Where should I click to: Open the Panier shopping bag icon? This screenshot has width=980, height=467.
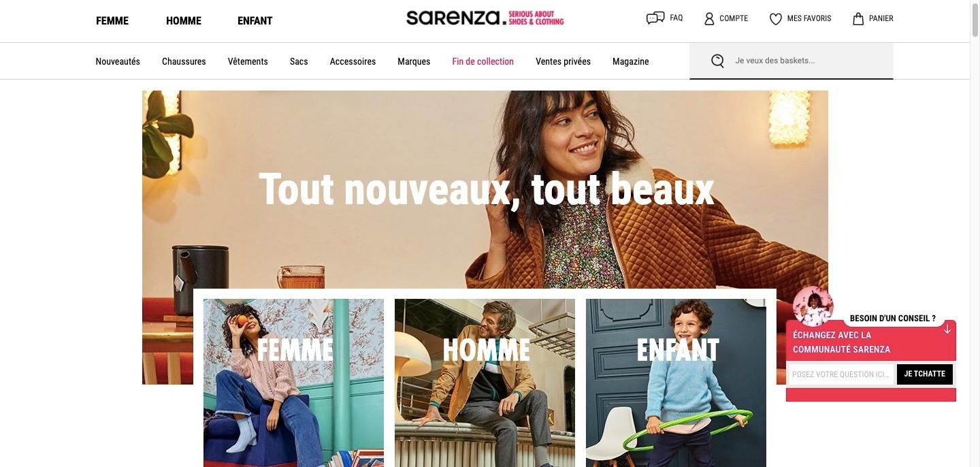tap(858, 18)
